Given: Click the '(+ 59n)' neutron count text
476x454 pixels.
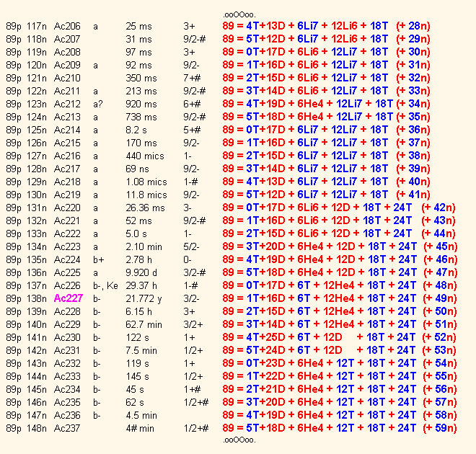Looking at the screenshot, I should pos(439,428).
